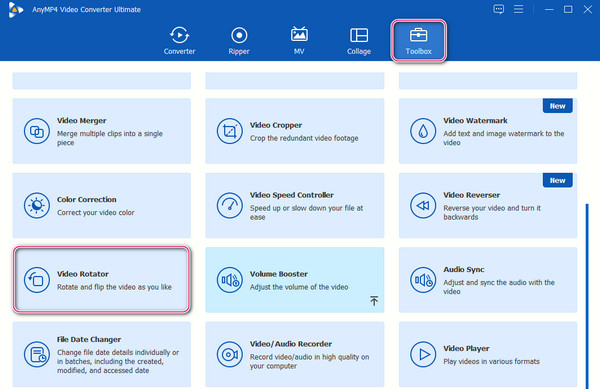Open the MV tab
This screenshot has height=389, width=600.
pyautogui.click(x=299, y=41)
